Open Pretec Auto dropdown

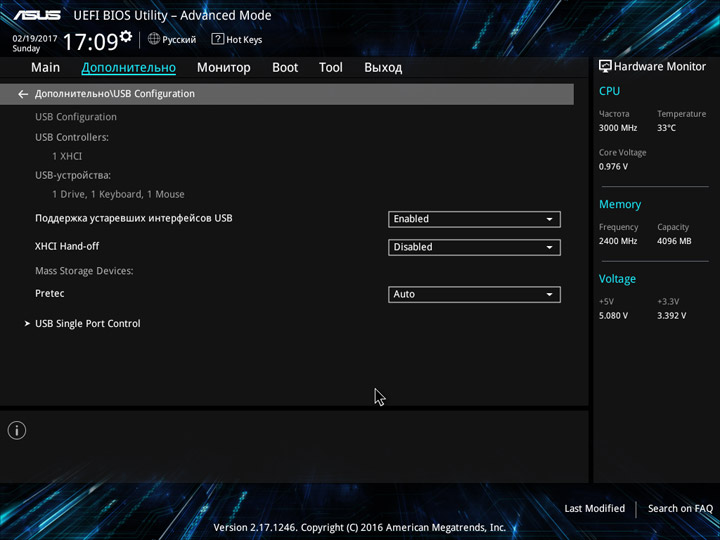(474, 294)
